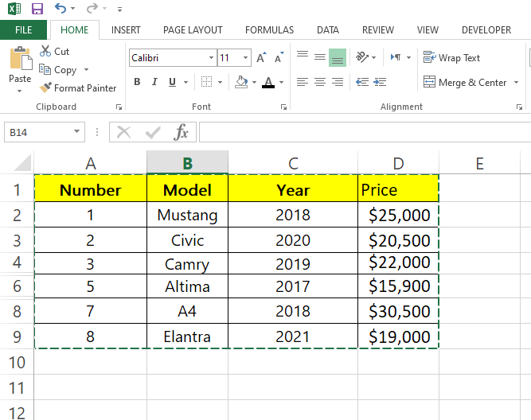Switch to the VIEW tab
The image size is (531, 420).
428,29
